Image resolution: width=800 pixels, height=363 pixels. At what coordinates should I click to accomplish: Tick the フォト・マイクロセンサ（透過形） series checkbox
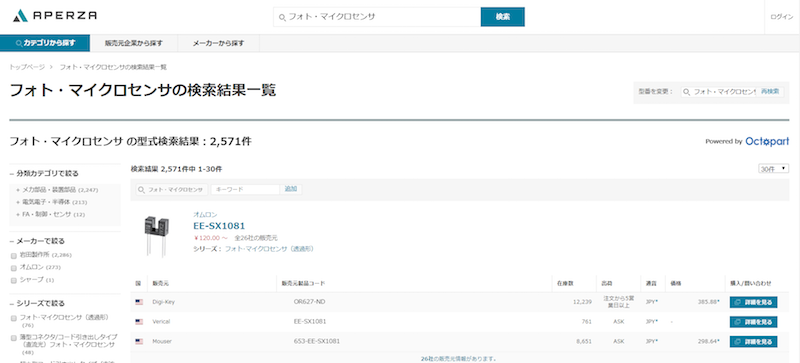[14, 318]
